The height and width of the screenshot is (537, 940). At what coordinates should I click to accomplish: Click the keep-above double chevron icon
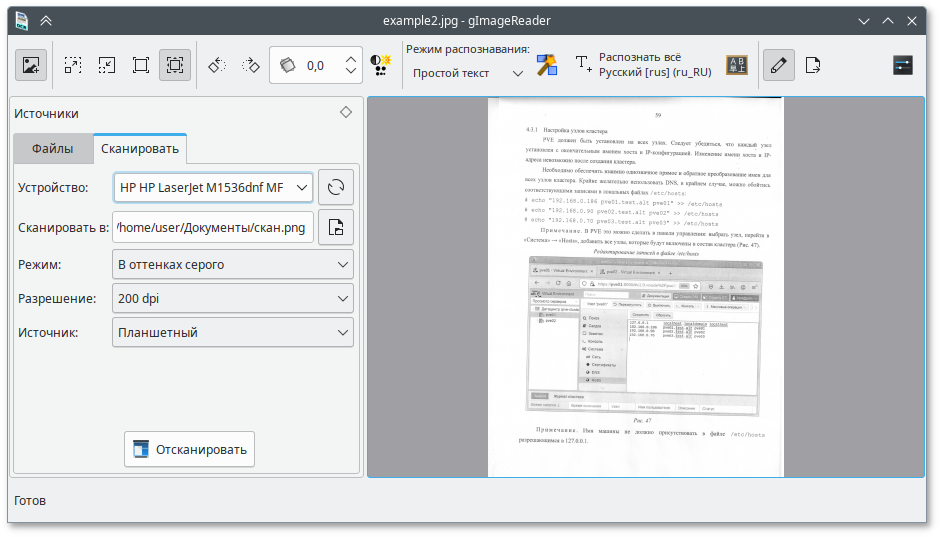click(46, 20)
